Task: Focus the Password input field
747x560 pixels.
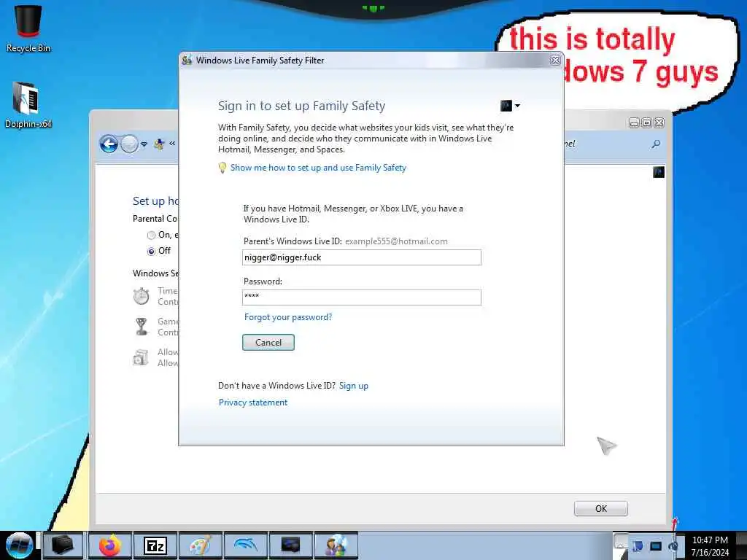Action: [x=362, y=297]
